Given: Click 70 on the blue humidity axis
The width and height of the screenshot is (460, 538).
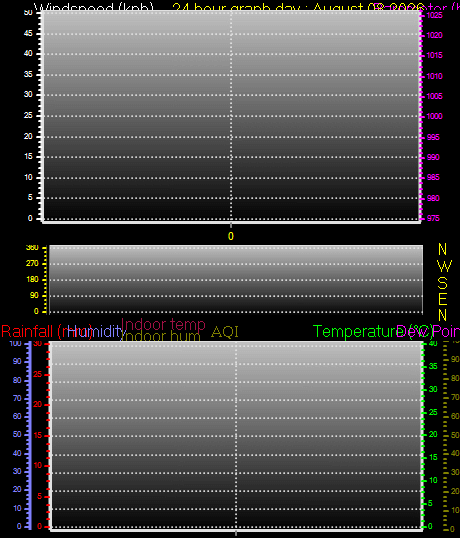Looking at the screenshot, I should pos(17,398).
